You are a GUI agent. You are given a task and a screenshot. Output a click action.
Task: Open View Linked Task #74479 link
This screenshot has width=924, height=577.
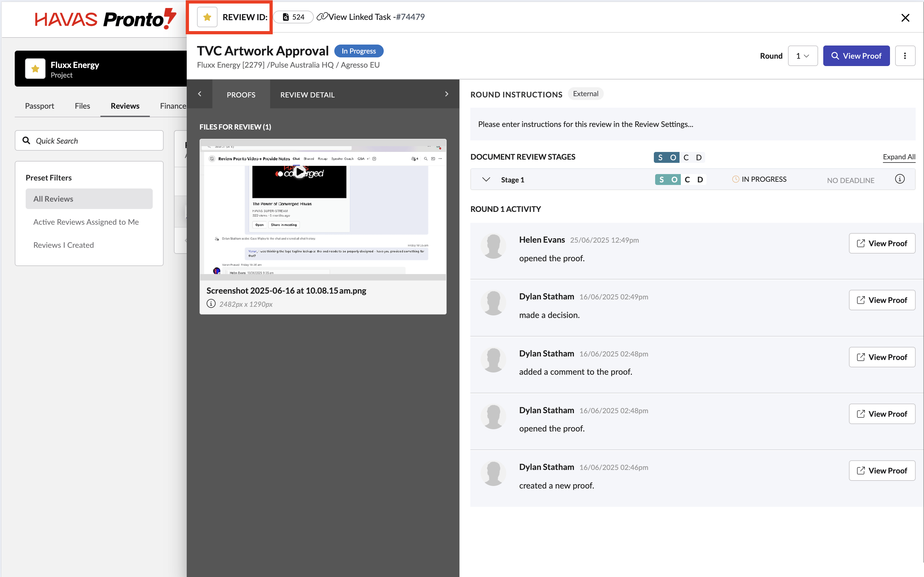pyautogui.click(x=371, y=17)
